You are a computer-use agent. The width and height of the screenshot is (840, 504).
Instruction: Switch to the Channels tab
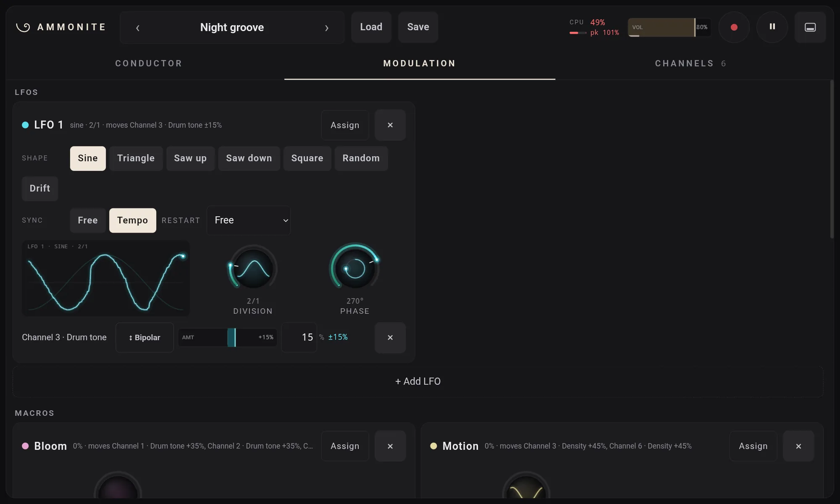pyautogui.click(x=690, y=63)
